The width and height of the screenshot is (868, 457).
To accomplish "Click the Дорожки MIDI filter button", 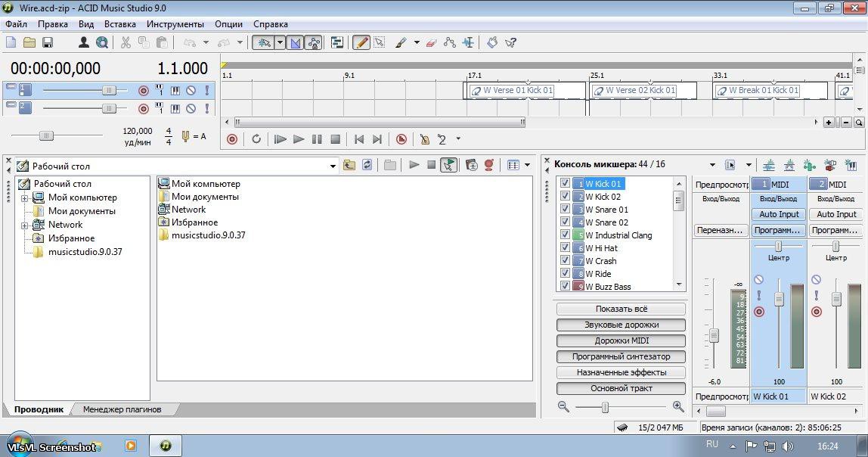I will tap(621, 340).
